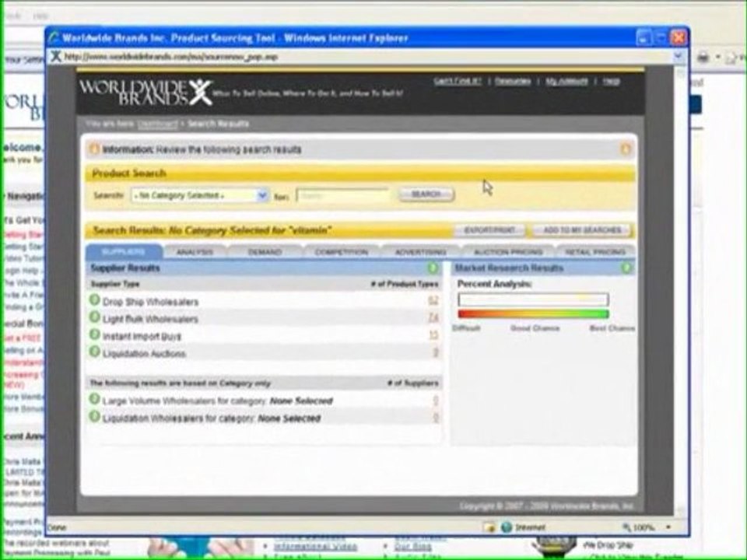This screenshot has width=747, height=560.
Task: Click green icon beside Drop Ship Wholesalers
Action: [x=94, y=300]
